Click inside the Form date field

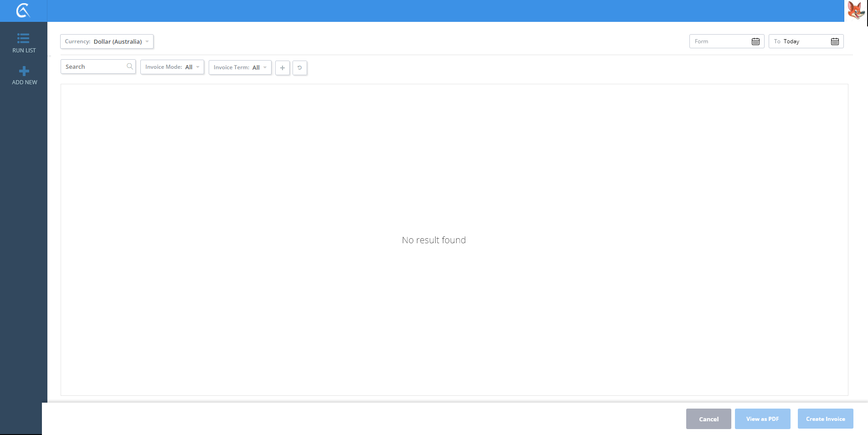coord(720,41)
